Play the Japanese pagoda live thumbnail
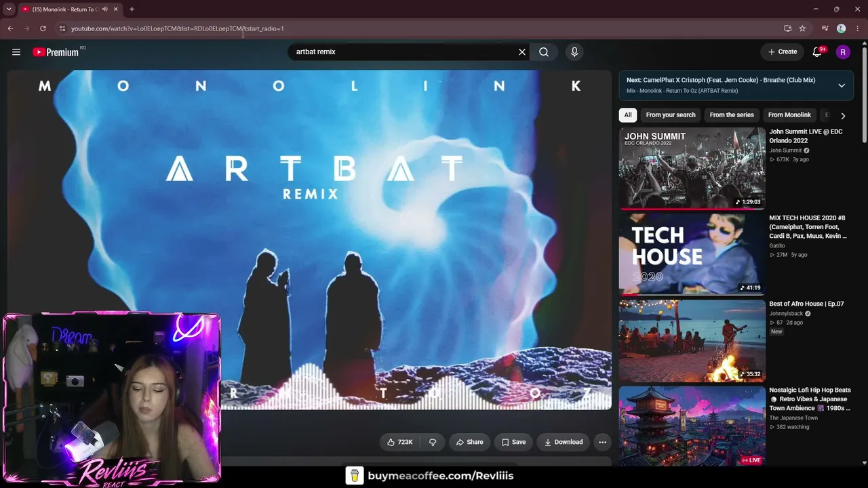The image size is (868, 488). 692,426
